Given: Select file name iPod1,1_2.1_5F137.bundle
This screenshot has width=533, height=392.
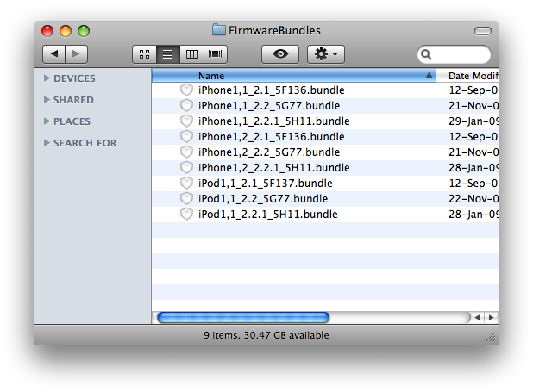Looking at the screenshot, I should click(265, 184).
